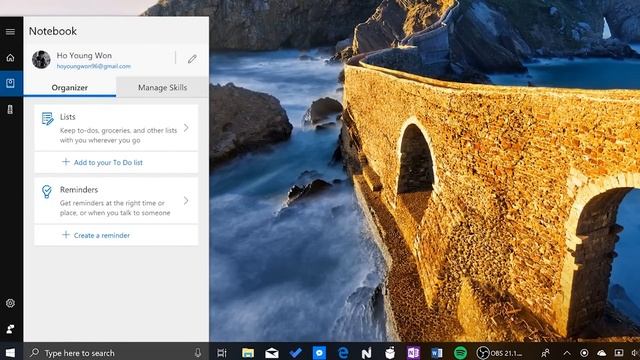Click the plus icon beside Create a reminder
The height and width of the screenshot is (360, 640).
[65, 234]
